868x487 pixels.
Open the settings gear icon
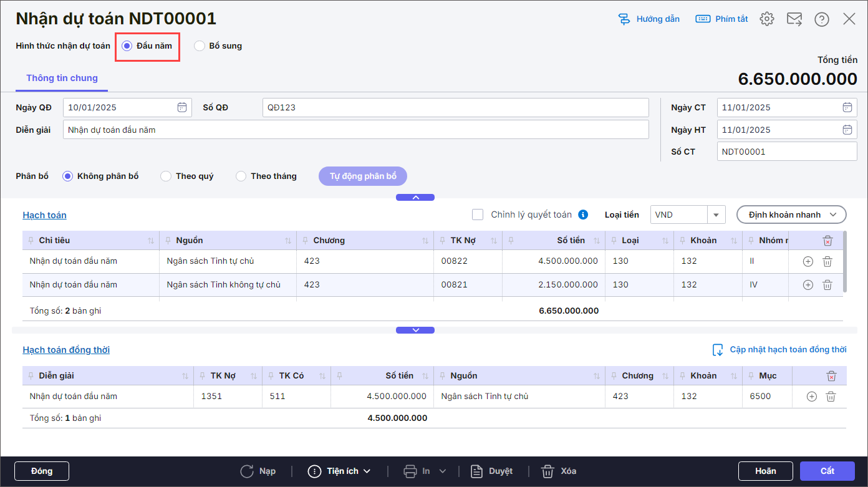(766, 19)
